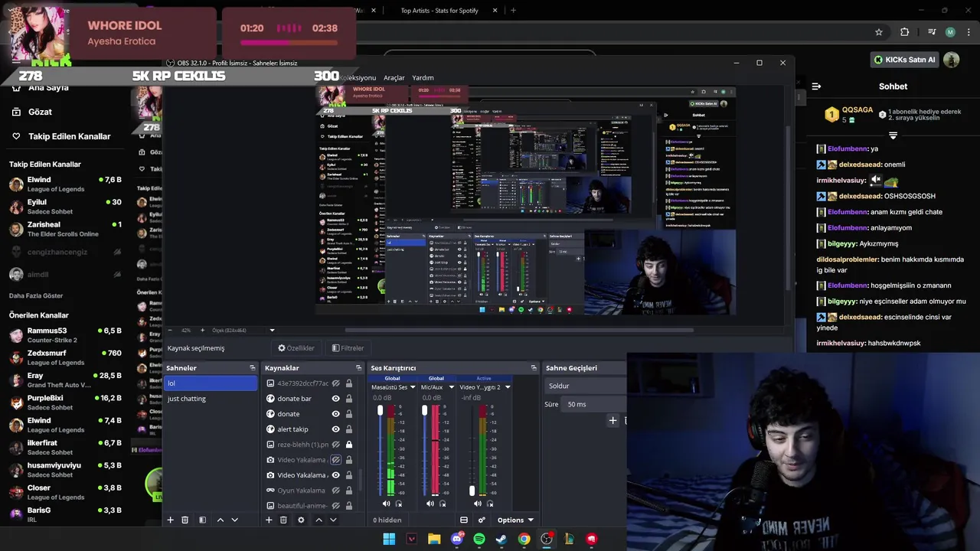Move scene down in Sahneler dock

click(234, 520)
